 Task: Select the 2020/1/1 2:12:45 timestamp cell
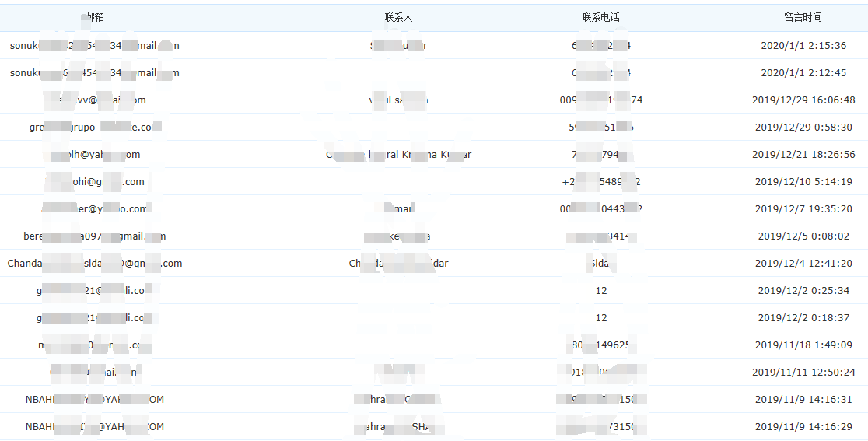click(x=803, y=73)
